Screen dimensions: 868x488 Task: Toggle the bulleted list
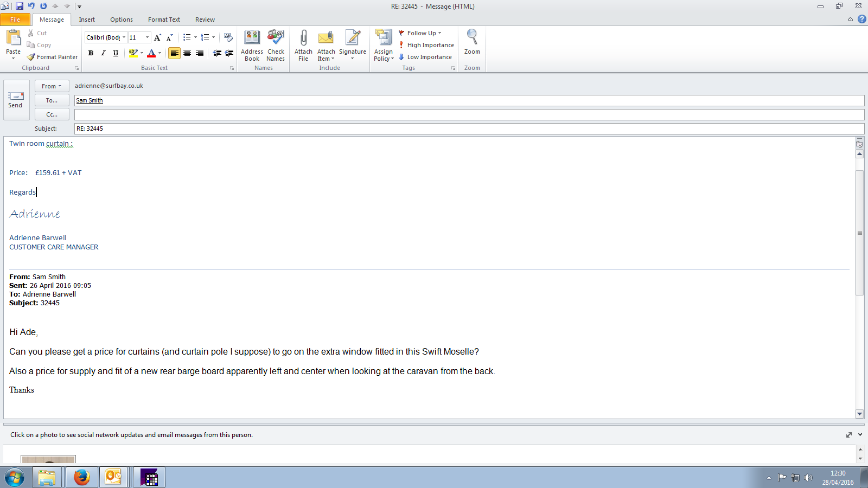click(x=187, y=37)
